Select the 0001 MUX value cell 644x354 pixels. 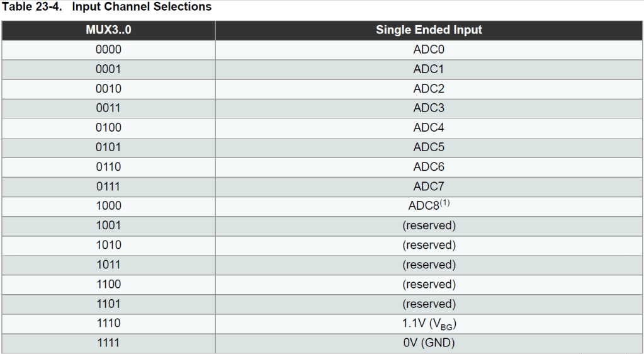108,69
